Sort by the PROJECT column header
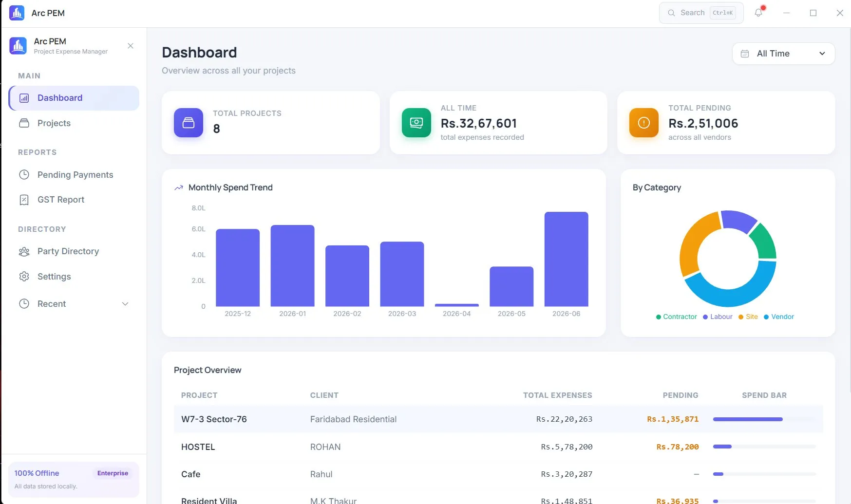The width and height of the screenshot is (851, 504). [x=199, y=395]
